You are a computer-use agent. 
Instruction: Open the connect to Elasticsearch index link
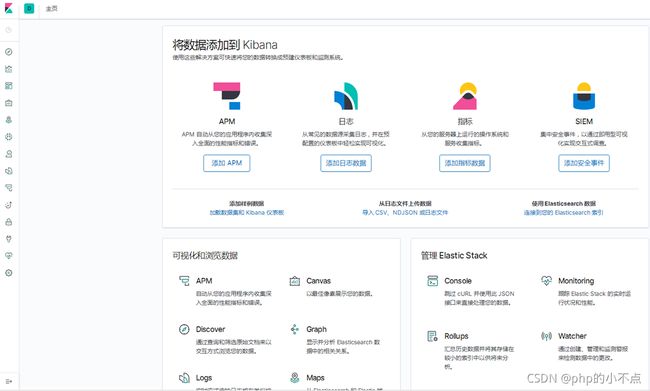click(563, 212)
